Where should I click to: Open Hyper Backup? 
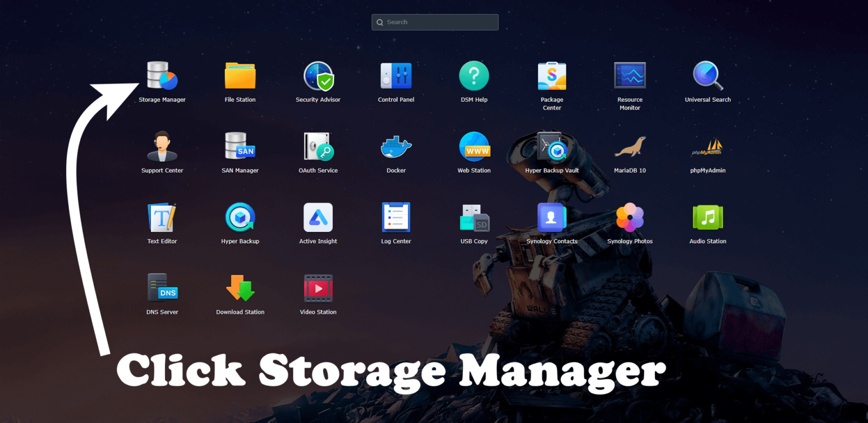(240, 217)
